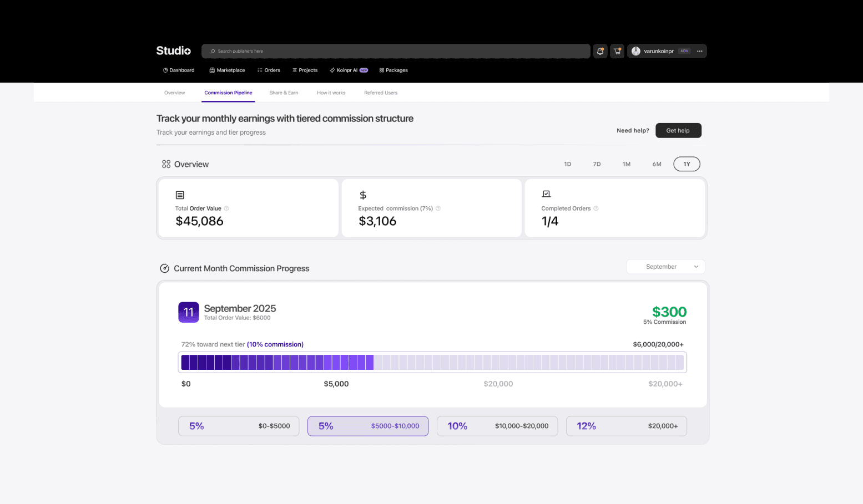
Task: Open Projects in top navigation
Action: tap(305, 70)
